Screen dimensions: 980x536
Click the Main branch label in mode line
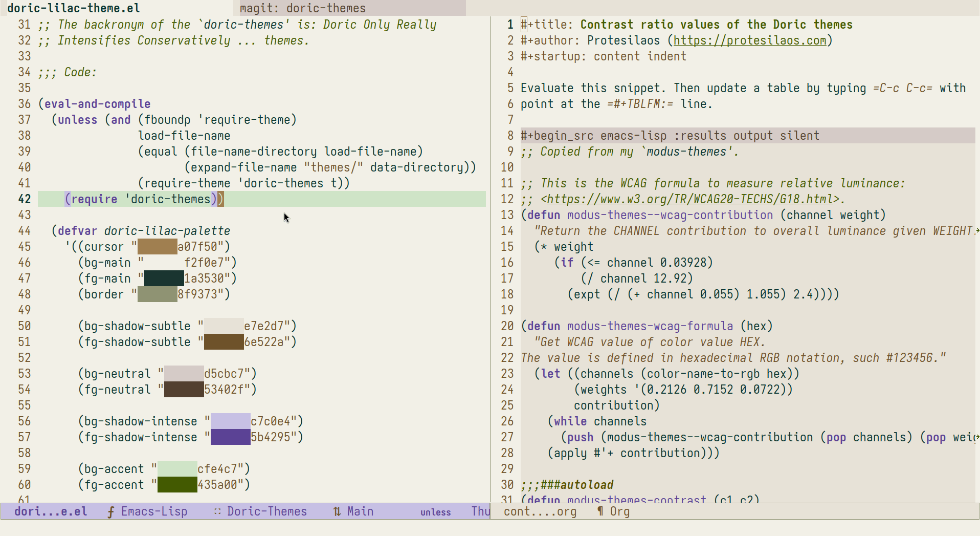click(360, 511)
